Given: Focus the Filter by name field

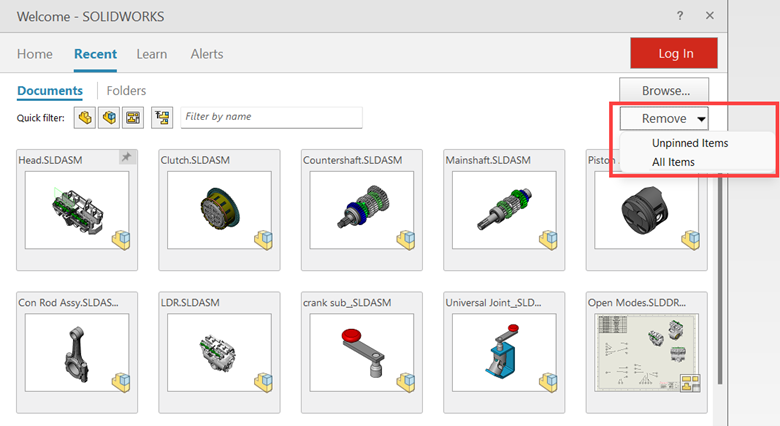Looking at the screenshot, I should point(271,117).
